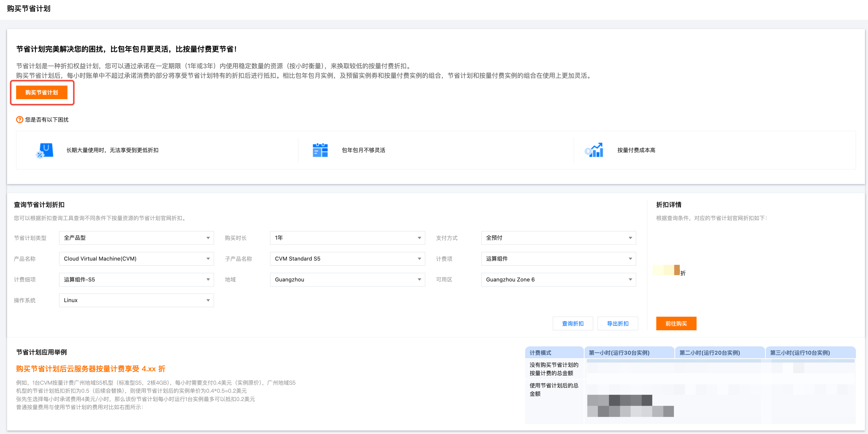Image resolution: width=868 pixels, height=434 pixels.
Task: Expand the 地域 Guangzhou dropdown
Action: (347, 280)
